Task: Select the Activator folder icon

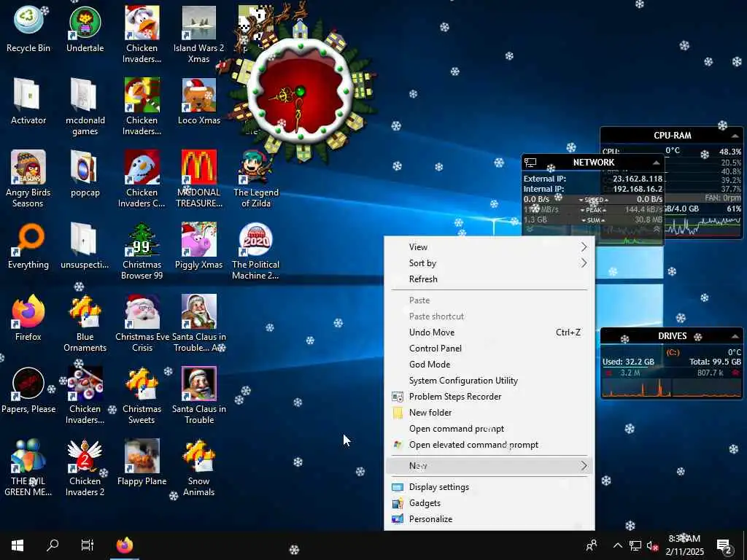Action: pyautogui.click(x=28, y=101)
